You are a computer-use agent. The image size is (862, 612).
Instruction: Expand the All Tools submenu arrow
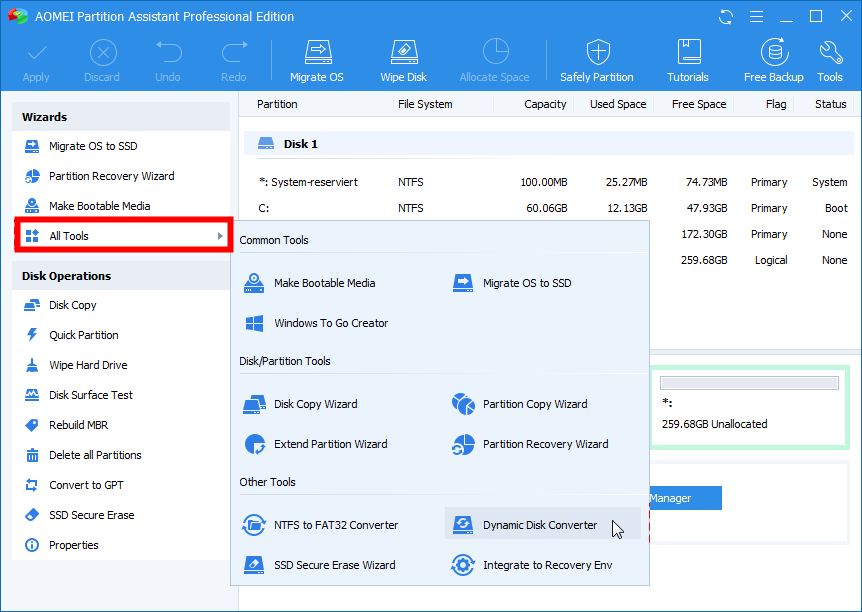coord(220,236)
